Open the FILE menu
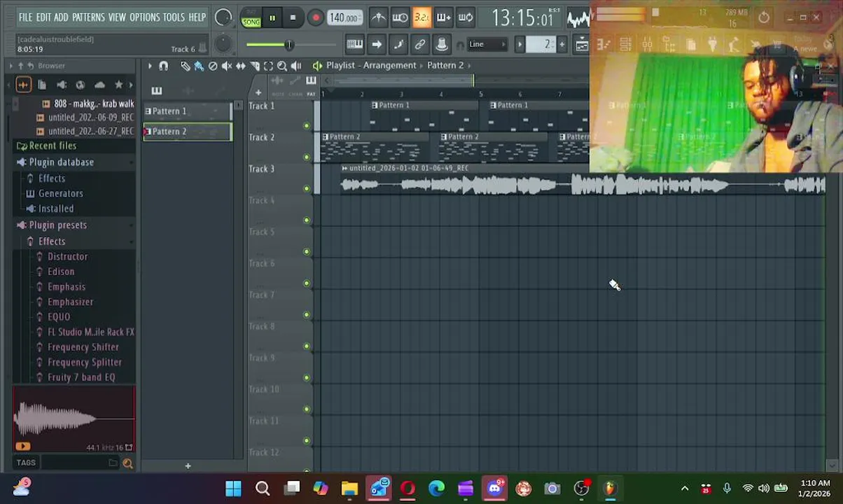Viewport: 843px width, 504px height. 25,17
